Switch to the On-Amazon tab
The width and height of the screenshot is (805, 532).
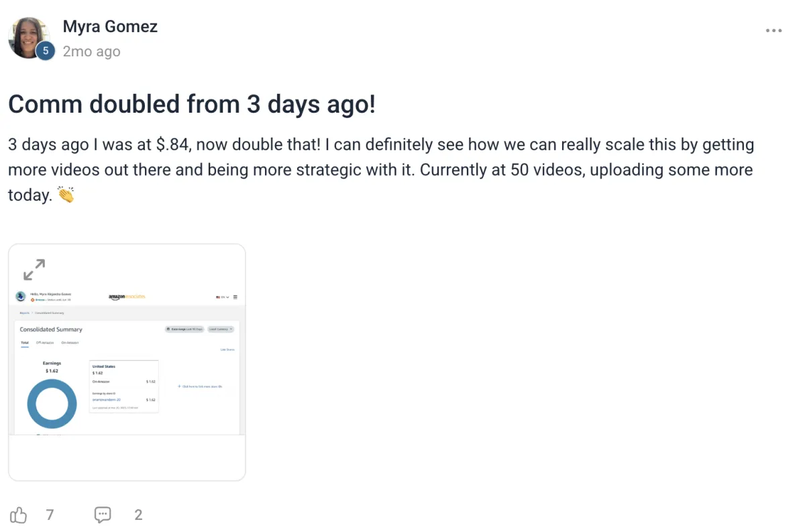tap(70, 343)
